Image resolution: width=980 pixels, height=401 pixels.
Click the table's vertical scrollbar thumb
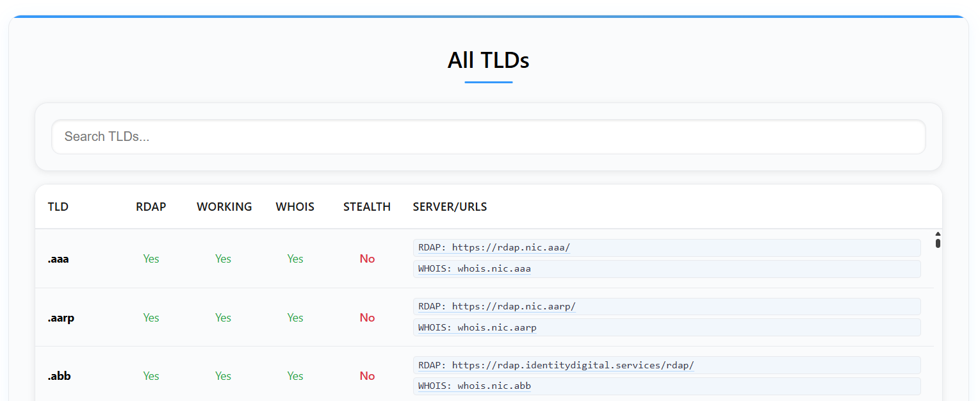[x=938, y=243]
